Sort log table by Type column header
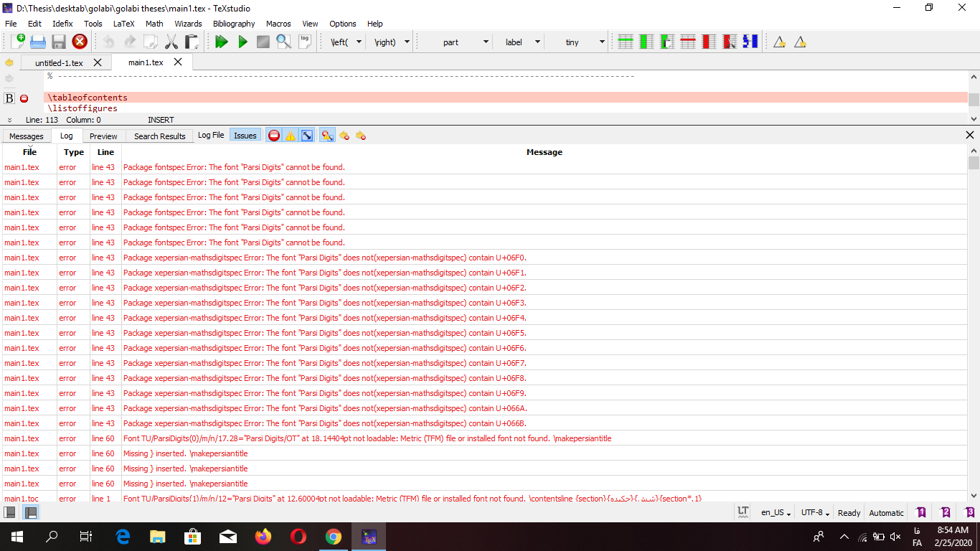 click(74, 152)
